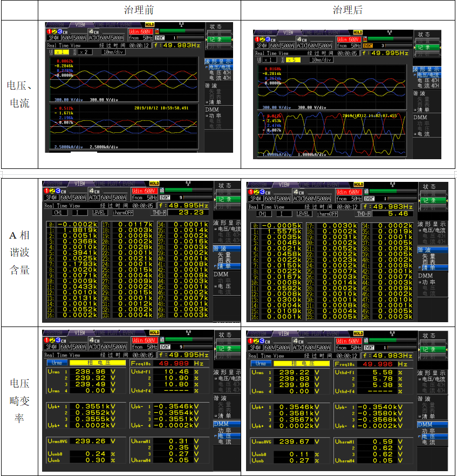Click memory card icon on THD-F 5.46 screen

[x=366, y=191]
